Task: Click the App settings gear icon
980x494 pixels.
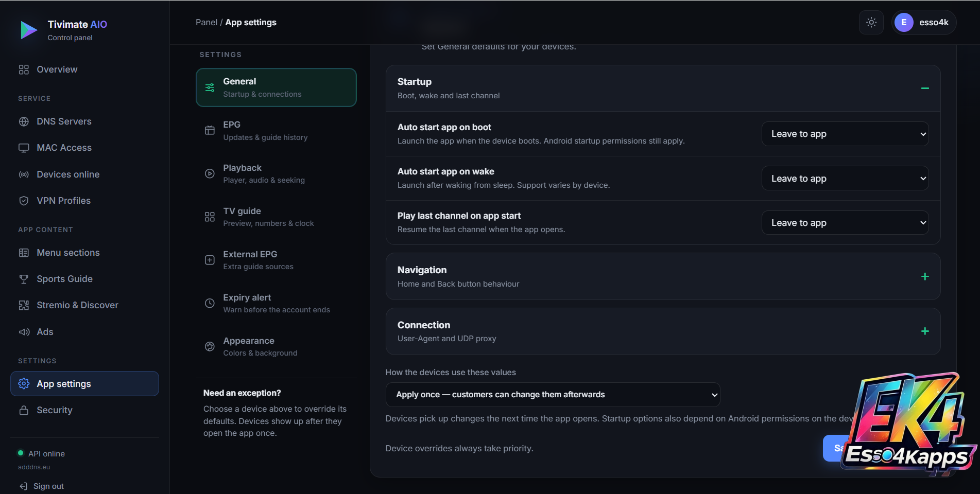Action: point(24,384)
